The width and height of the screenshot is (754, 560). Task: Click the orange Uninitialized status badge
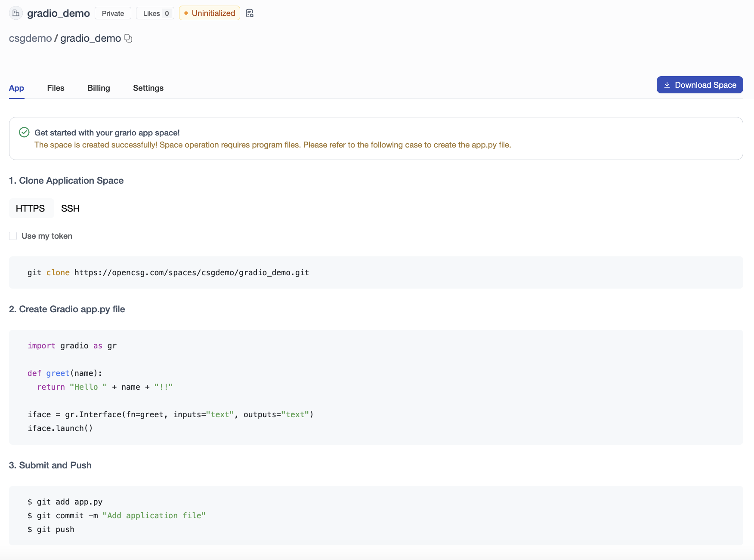click(x=210, y=13)
